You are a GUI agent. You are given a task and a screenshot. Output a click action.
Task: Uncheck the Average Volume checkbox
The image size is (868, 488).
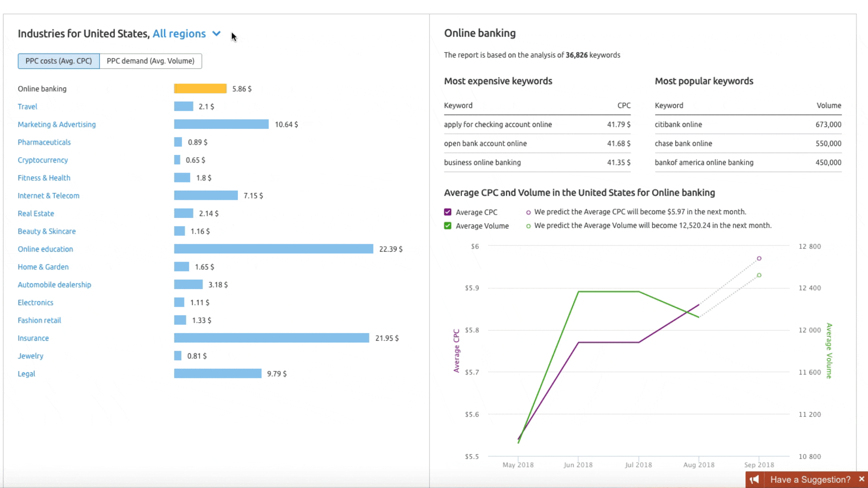(448, 225)
